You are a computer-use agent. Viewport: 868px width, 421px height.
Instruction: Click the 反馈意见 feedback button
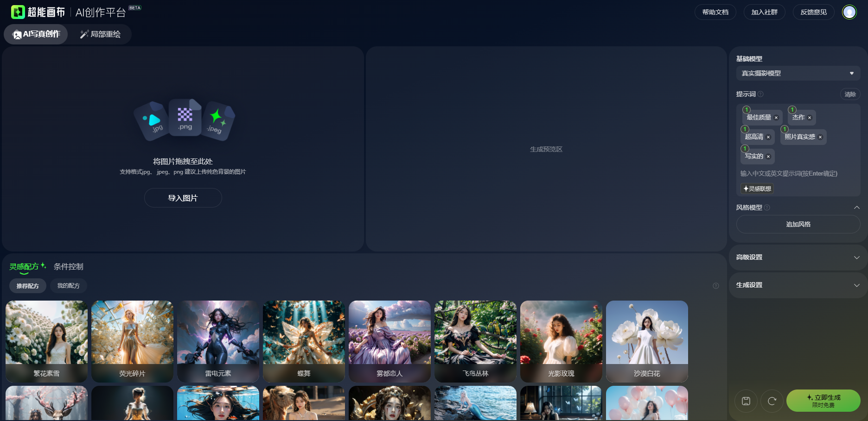point(814,12)
